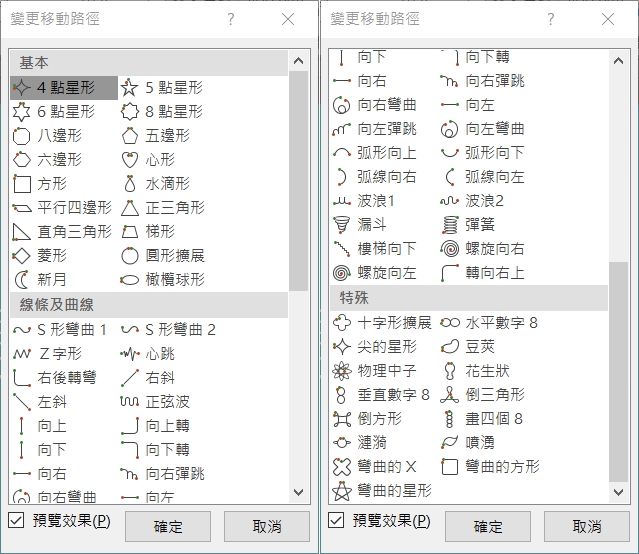Choose the 物理中子 neutron path icon
Screen dimensions: 639x554
342,371
